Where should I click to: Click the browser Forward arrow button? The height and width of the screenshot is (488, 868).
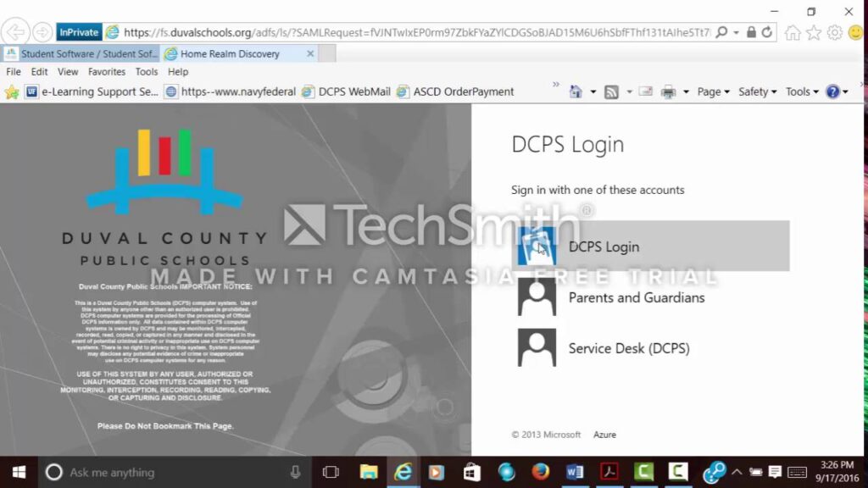click(x=42, y=32)
